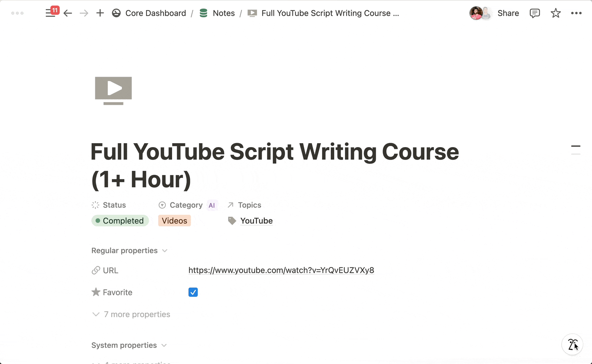Click the plus icon to add new page
Viewport: 592px width, 364px height.
tap(100, 13)
